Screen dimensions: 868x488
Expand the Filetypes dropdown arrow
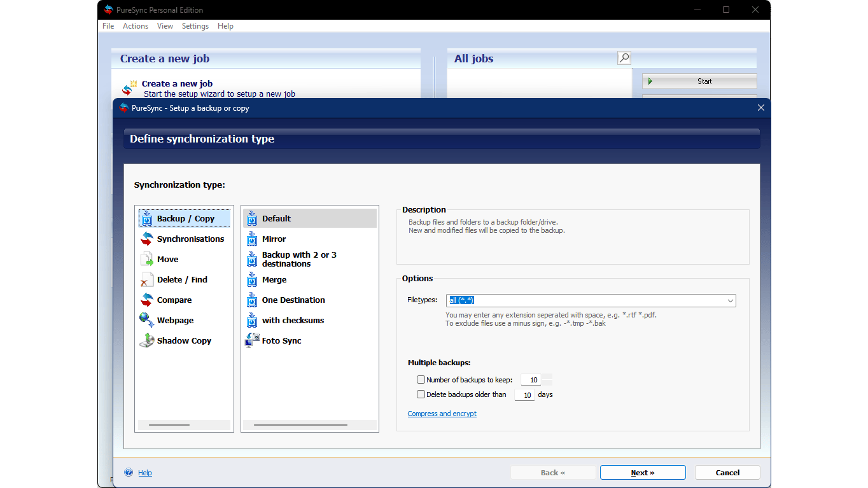coord(730,301)
